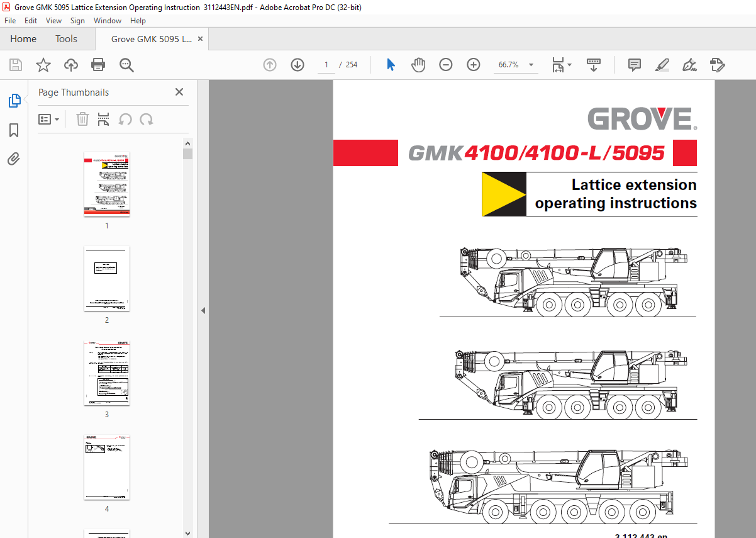Close the Page Thumbnails panel
Screen dimensions: 756x538
click(179, 92)
